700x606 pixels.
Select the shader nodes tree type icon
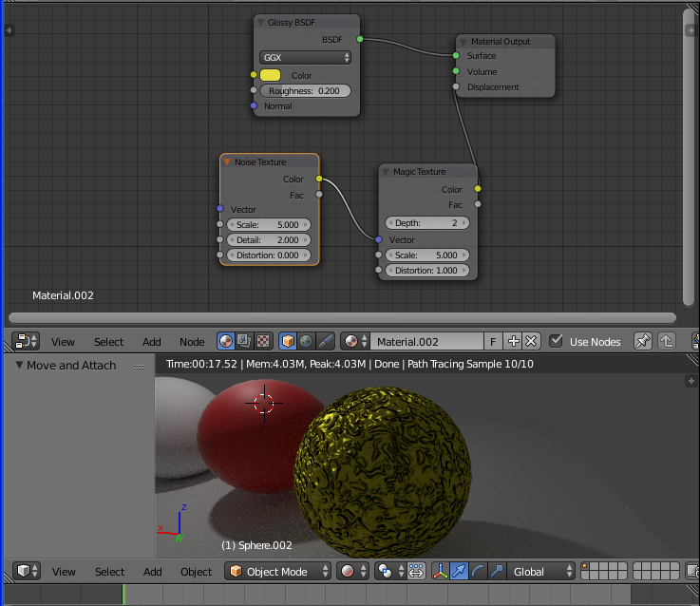[226, 341]
